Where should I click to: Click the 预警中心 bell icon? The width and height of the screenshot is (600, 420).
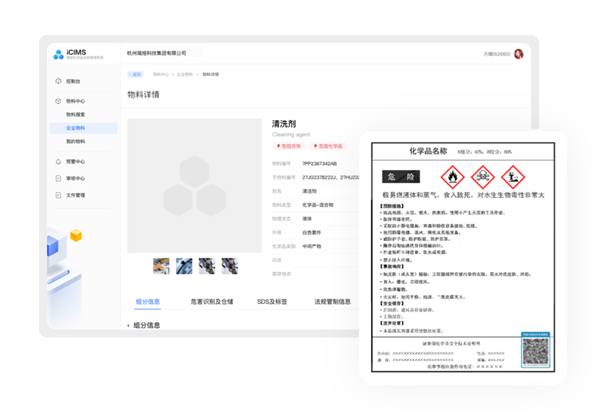(x=57, y=161)
